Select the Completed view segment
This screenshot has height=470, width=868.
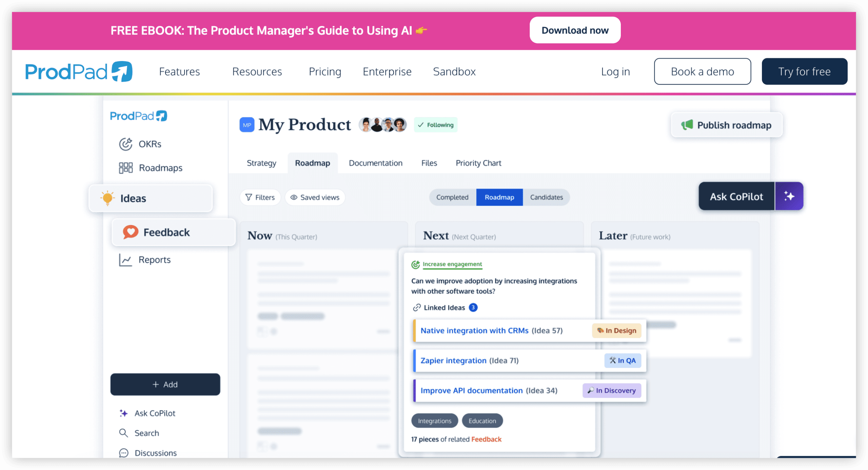click(x=452, y=197)
